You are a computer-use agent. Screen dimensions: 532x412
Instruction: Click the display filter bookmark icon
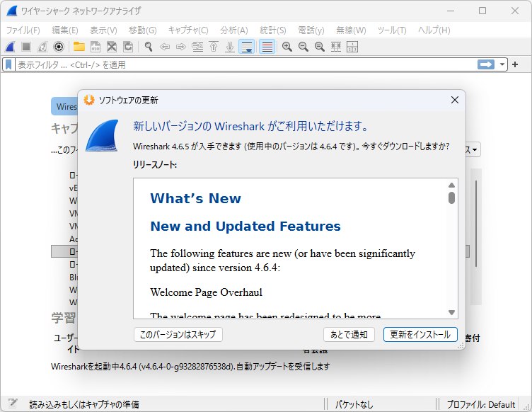pos(8,64)
